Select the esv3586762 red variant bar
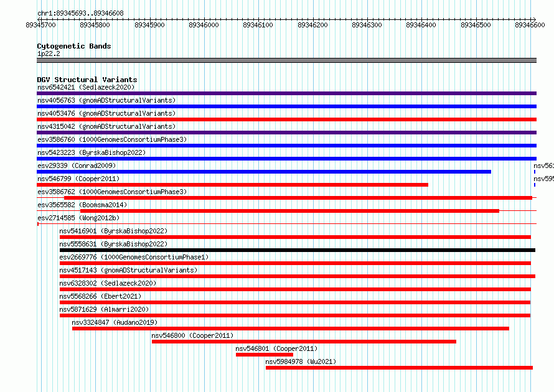The width and height of the screenshot is (554, 392). click(x=298, y=198)
